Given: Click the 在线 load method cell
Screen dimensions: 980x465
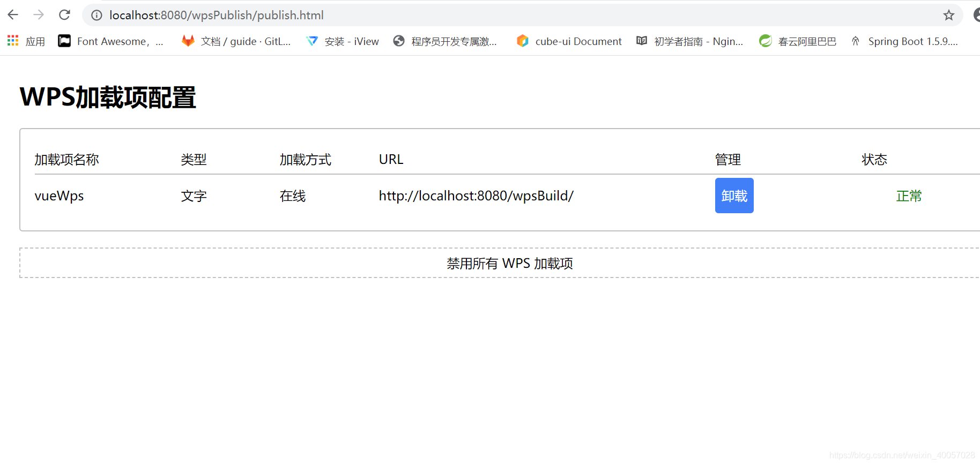Looking at the screenshot, I should coord(293,196).
